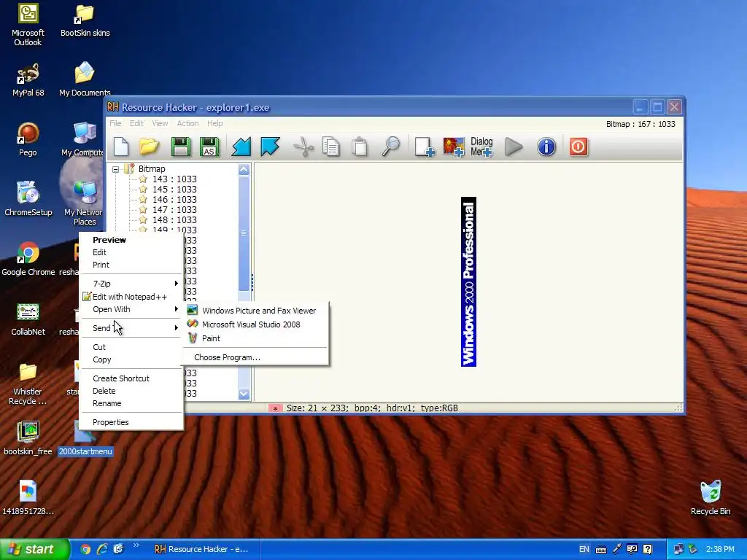Choose Copy in the context menu

click(x=131, y=359)
